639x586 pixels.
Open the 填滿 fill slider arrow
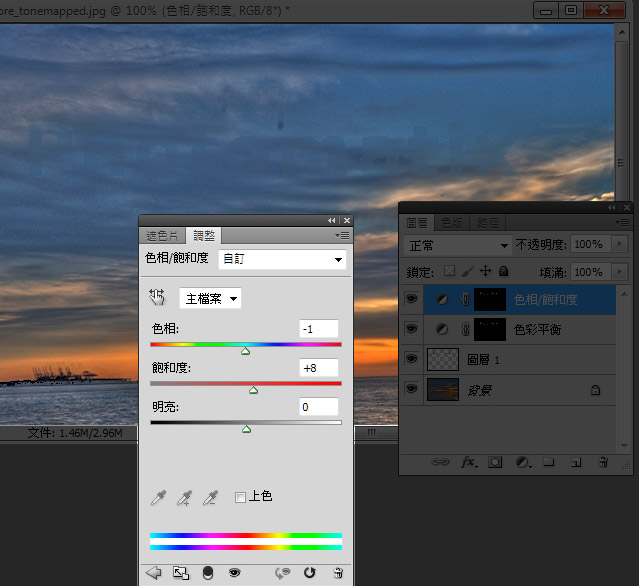619,272
